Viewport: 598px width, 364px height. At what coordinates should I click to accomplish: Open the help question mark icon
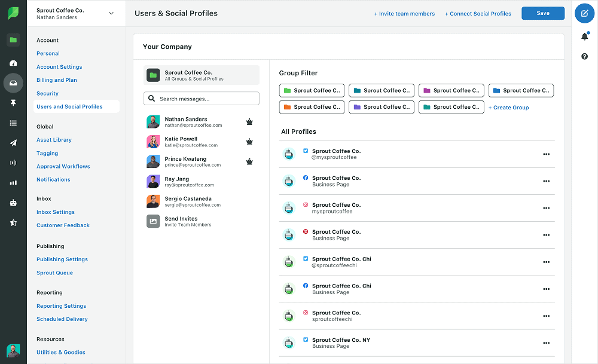(584, 56)
